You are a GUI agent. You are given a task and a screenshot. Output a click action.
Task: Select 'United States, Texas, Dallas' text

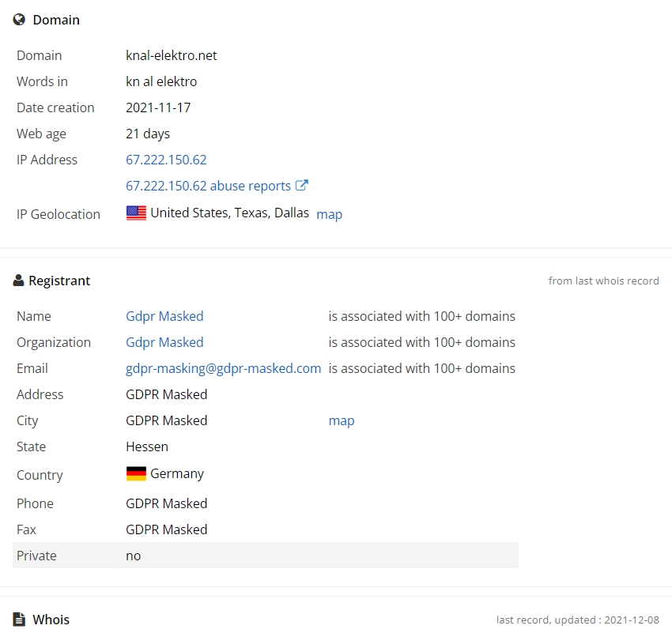click(230, 213)
